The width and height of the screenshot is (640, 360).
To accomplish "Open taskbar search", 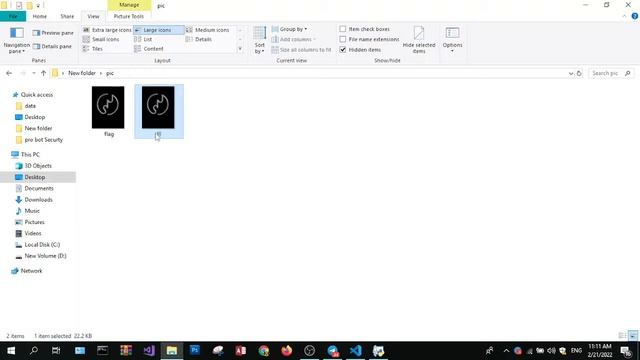I will point(34,351).
